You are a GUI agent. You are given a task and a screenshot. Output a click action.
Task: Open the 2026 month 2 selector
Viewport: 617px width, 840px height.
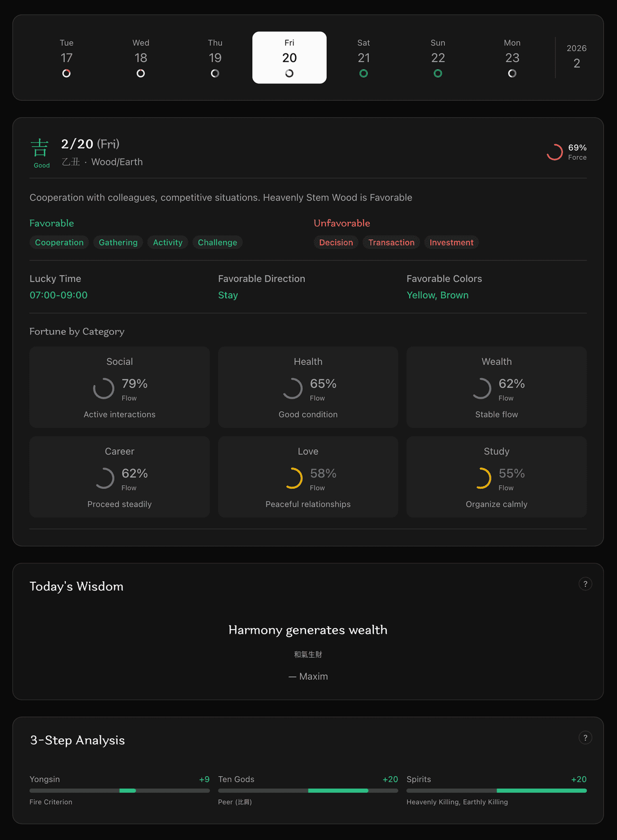click(x=576, y=57)
